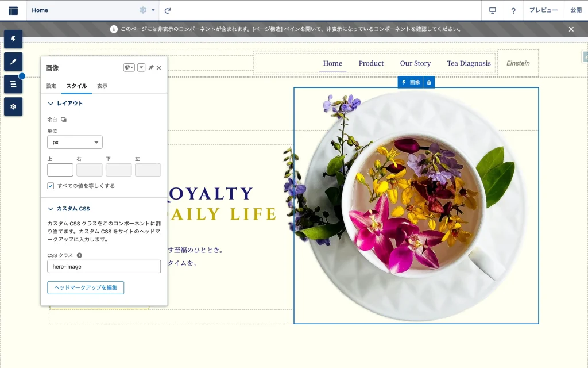Image resolution: width=588 pixels, height=368 pixels.
Task: Click the プレビュー button
Action: [x=543, y=10]
